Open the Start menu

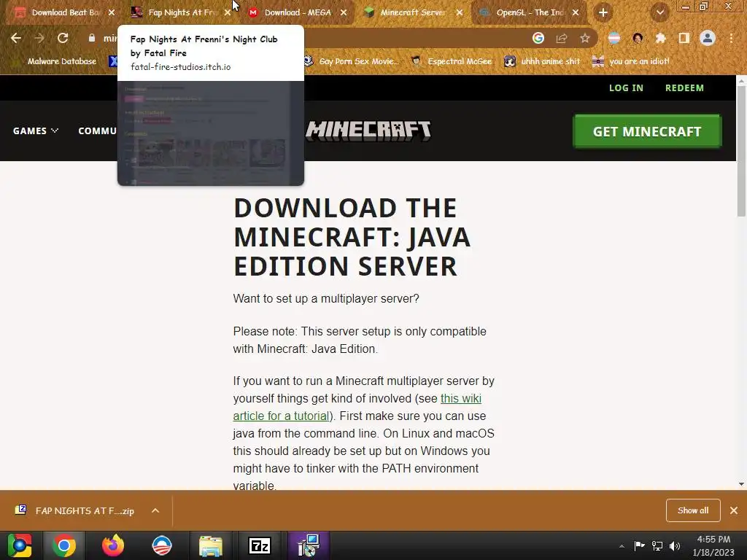[x=20, y=545]
